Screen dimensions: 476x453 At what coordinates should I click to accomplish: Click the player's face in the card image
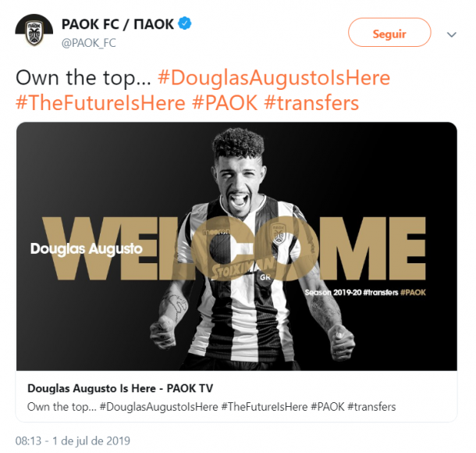239,180
